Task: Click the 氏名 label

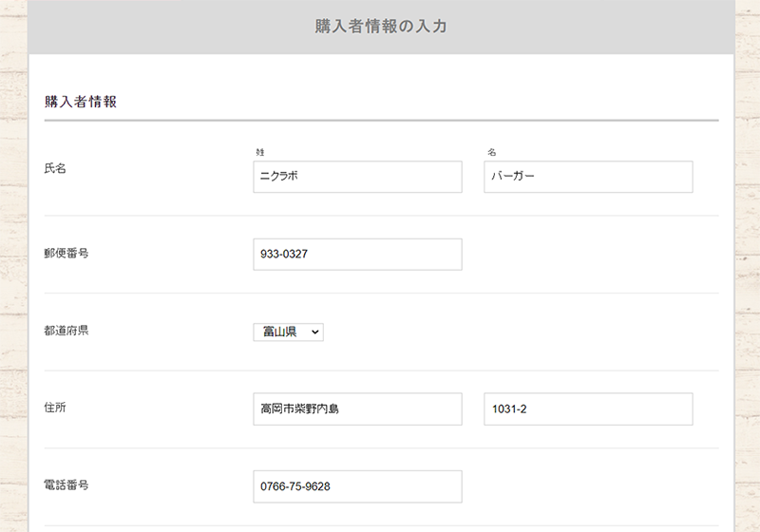Action: tap(55, 168)
